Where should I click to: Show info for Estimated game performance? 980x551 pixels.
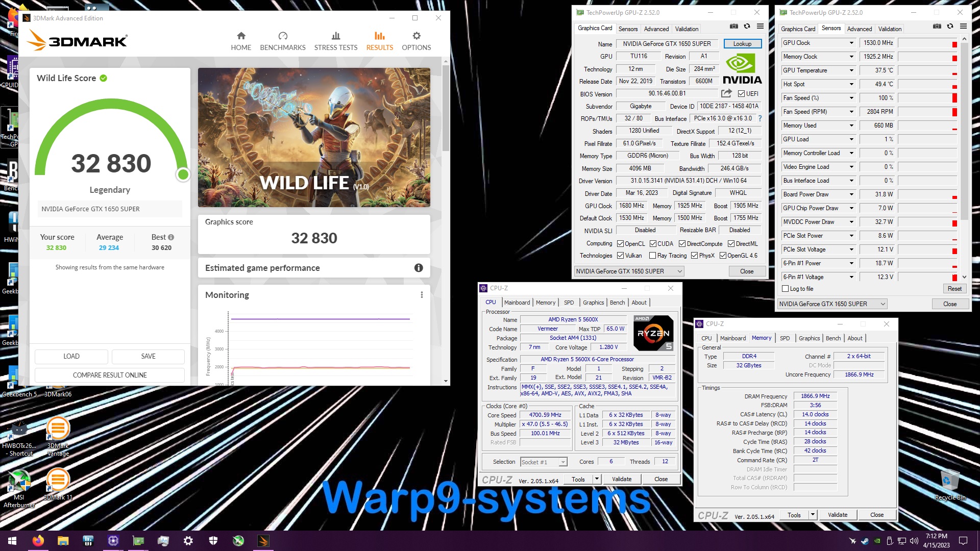point(419,268)
